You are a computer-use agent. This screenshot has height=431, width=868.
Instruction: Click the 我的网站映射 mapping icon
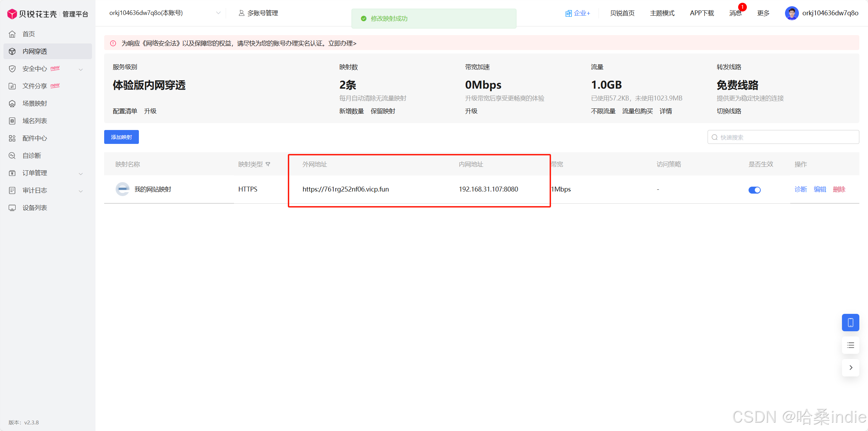tap(122, 189)
